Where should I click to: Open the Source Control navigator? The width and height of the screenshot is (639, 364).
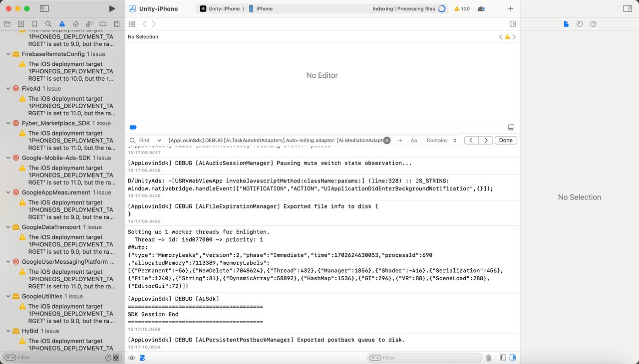click(x=21, y=23)
